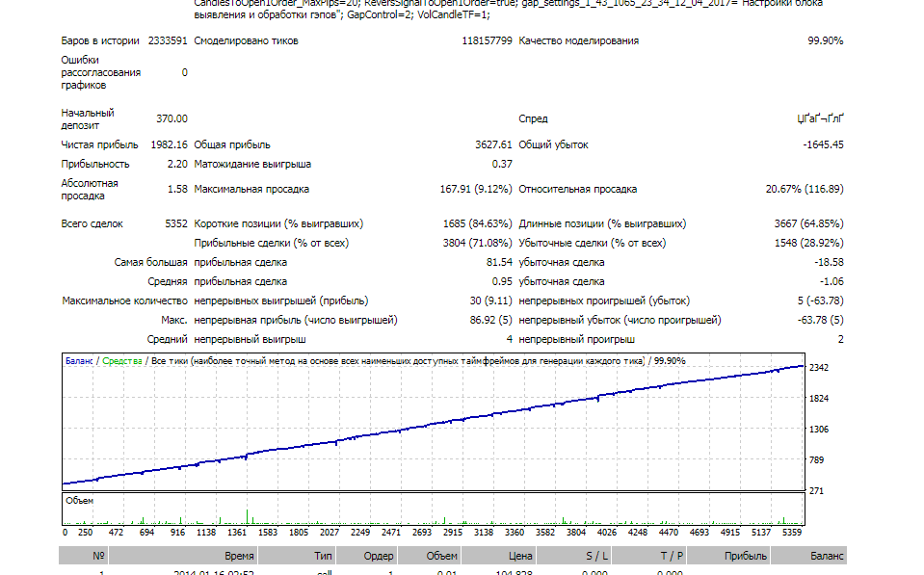Click the 'GapControl=2; VolCandleTF=1;' parameters text
The image size is (924, 575).
[418, 14]
